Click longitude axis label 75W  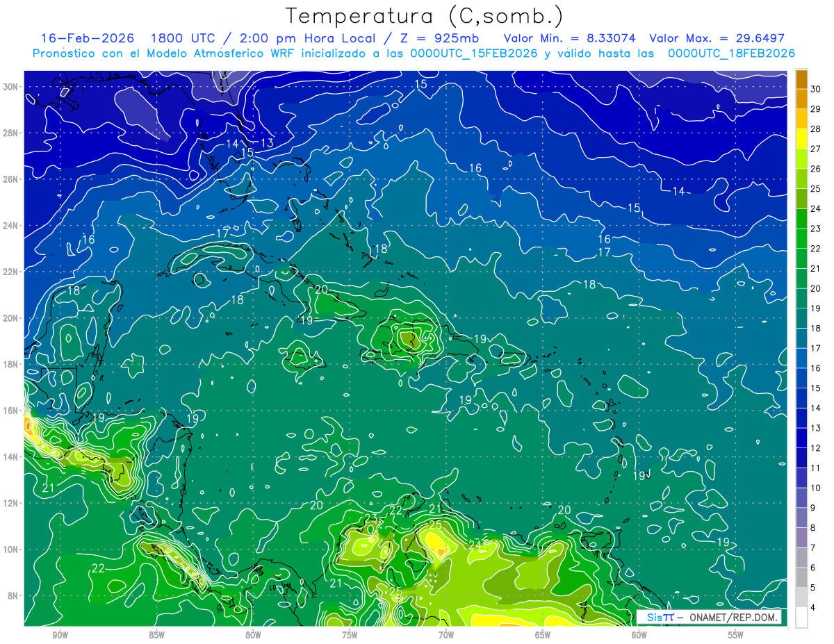[350, 636]
